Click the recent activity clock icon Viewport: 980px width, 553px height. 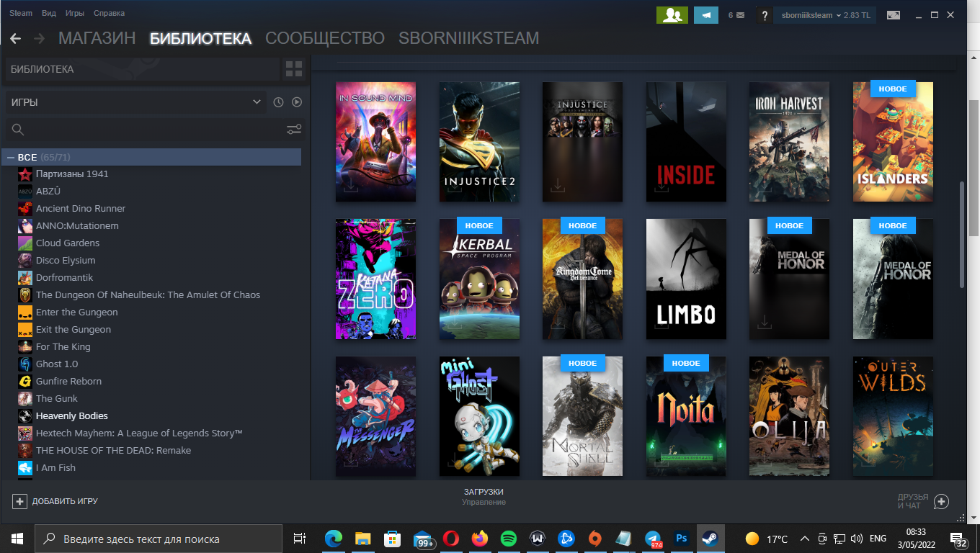(279, 102)
